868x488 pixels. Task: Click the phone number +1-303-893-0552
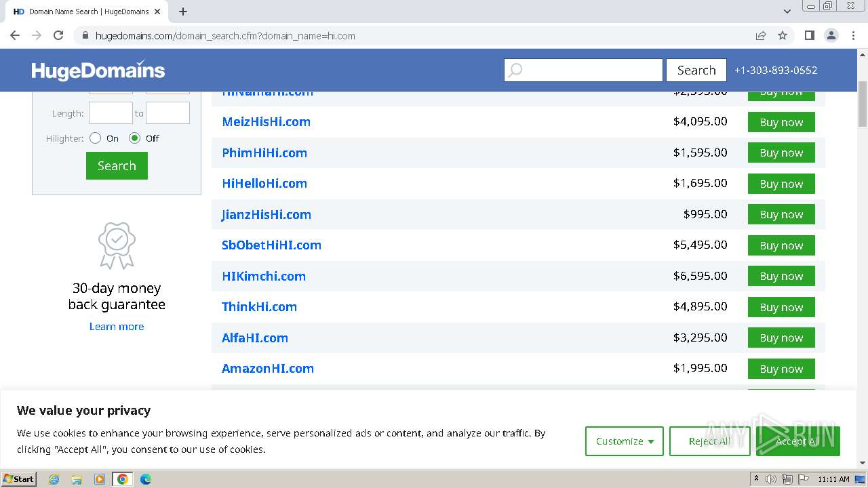tap(776, 70)
